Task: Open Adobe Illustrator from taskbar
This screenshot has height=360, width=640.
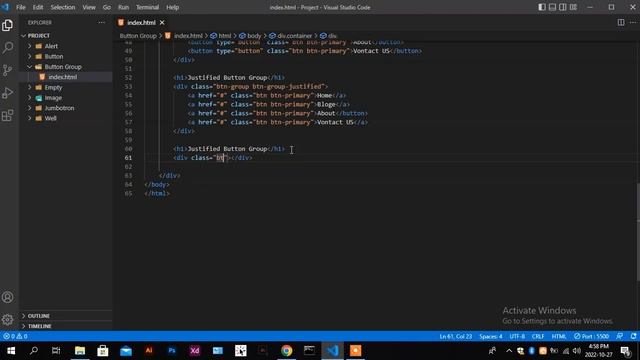Action: pyautogui.click(x=149, y=351)
